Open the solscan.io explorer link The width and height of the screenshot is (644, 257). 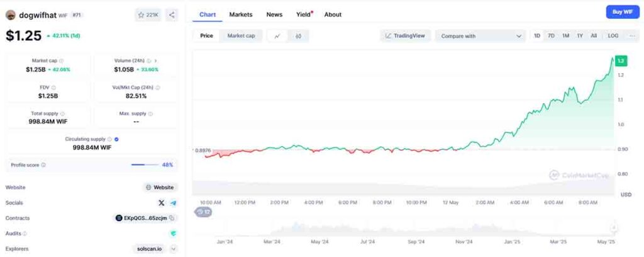[x=150, y=249]
